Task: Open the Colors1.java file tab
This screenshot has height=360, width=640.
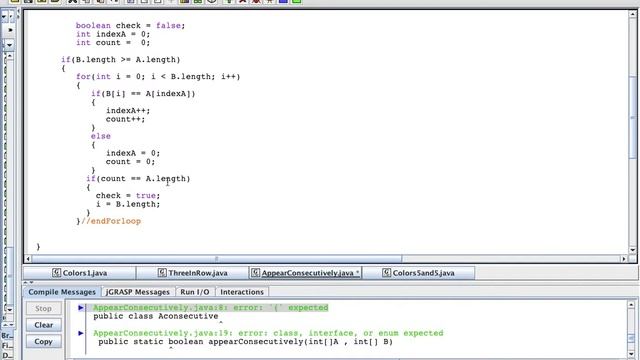Action: 80,273
